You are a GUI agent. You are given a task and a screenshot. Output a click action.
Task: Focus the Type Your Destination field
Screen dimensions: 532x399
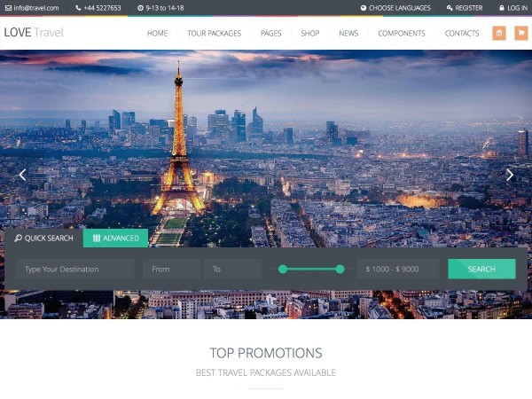[75, 269]
